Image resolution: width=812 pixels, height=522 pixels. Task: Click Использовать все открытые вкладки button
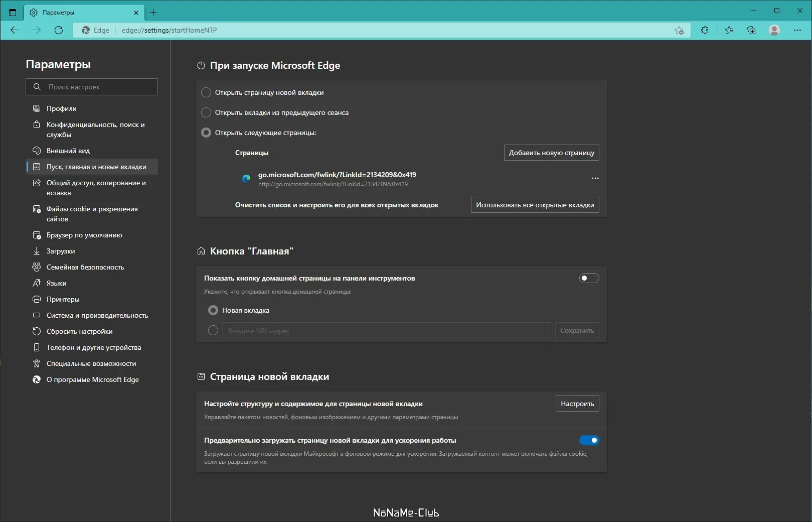click(x=535, y=205)
